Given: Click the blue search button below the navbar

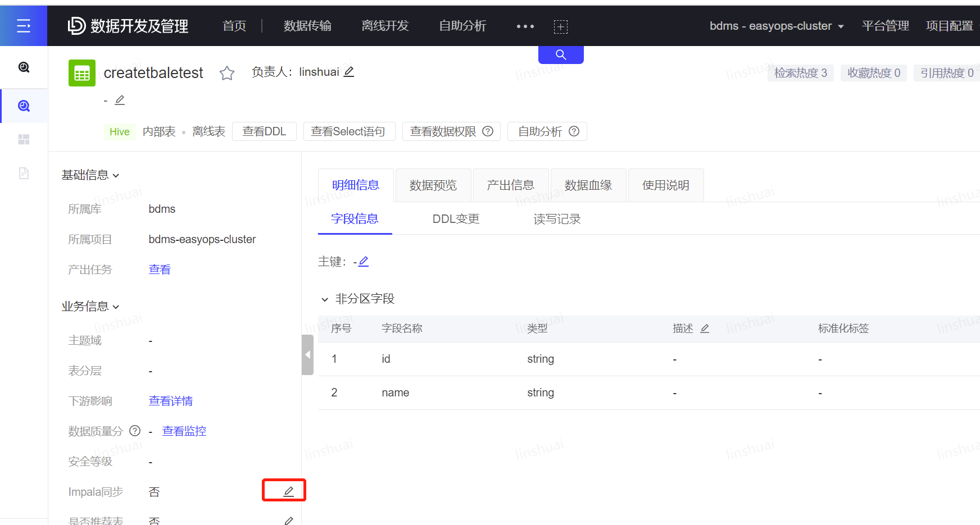Looking at the screenshot, I should (x=560, y=54).
